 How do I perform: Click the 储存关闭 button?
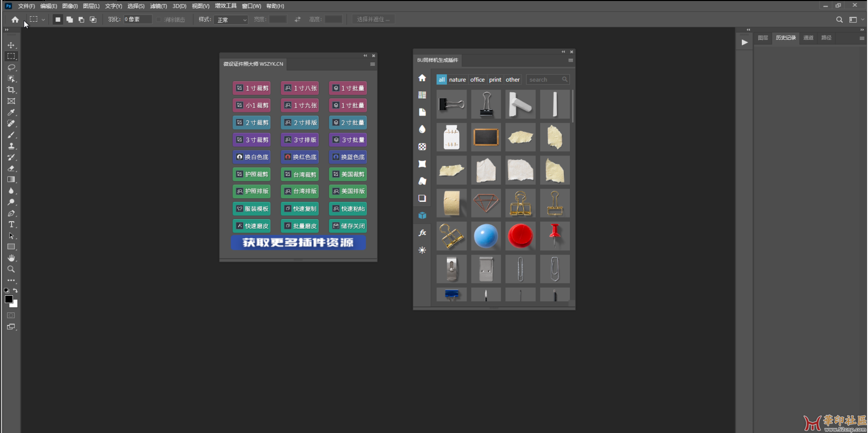click(348, 226)
